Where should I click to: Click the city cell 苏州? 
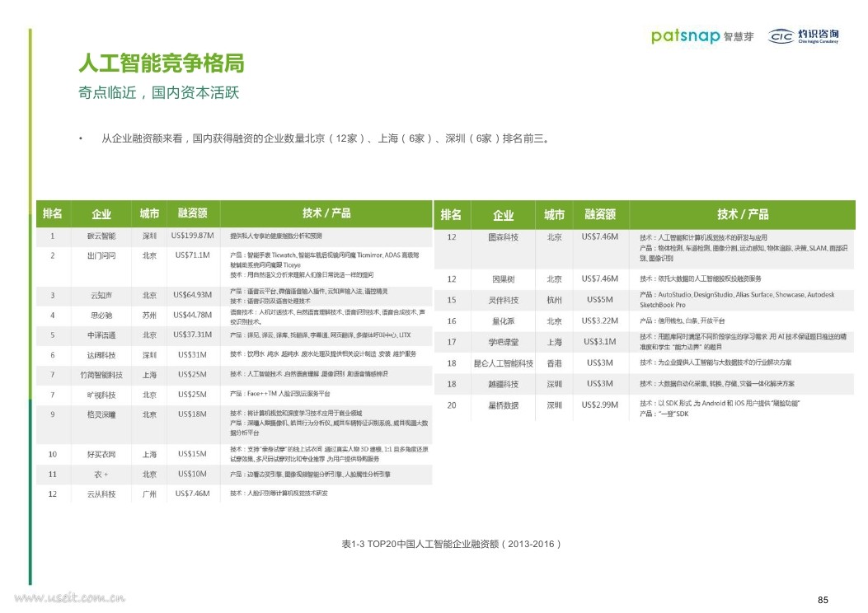point(149,316)
